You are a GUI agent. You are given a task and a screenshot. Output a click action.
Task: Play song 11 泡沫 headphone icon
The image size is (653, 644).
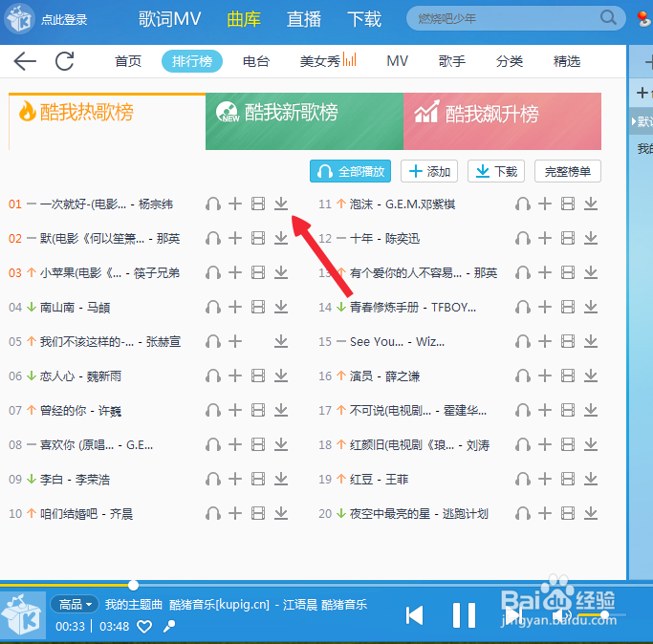pyautogui.click(x=523, y=204)
